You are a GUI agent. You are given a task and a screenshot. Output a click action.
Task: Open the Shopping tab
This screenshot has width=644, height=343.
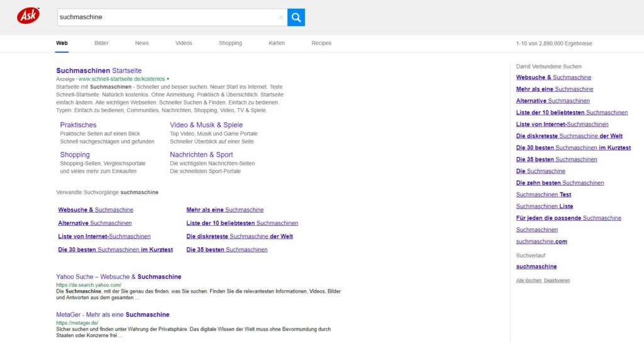click(x=230, y=43)
